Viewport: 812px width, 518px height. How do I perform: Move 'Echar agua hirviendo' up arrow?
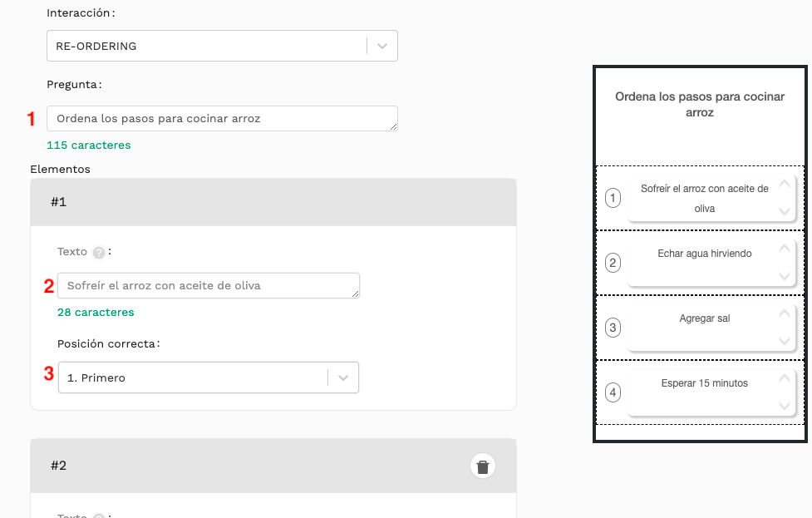tap(785, 249)
